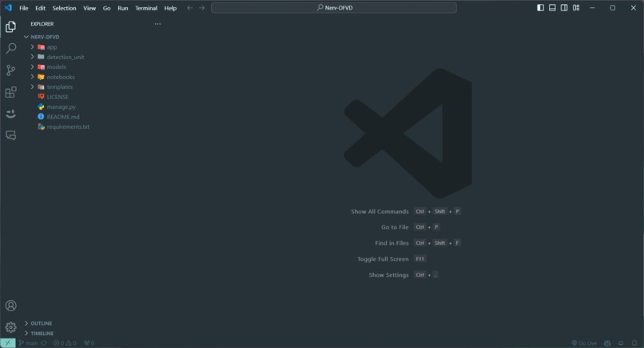Open requirements.txt file
The image size is (644, 348).
coord(68,126)
